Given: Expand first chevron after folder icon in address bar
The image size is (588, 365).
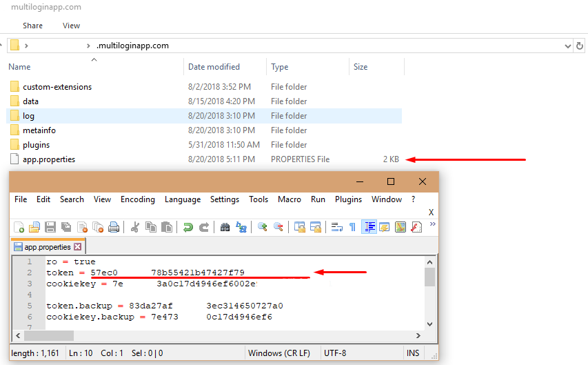Looking at the screenshot, I should click(x=26, y=46).
